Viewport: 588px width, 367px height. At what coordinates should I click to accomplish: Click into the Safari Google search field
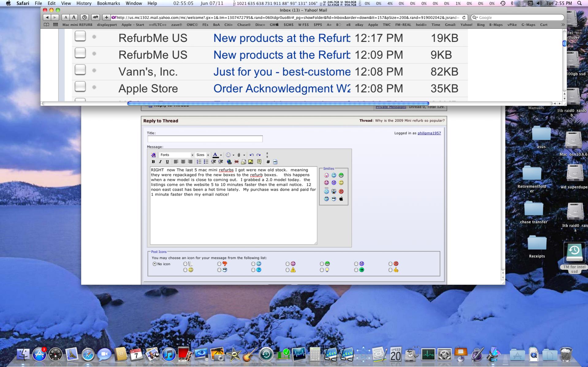click(x=517, y=17)
